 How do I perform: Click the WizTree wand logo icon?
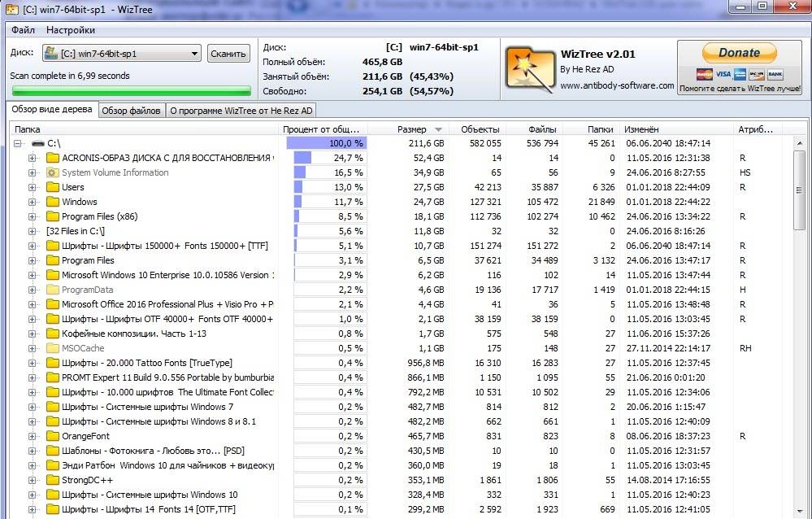click(x=529, y=69)
